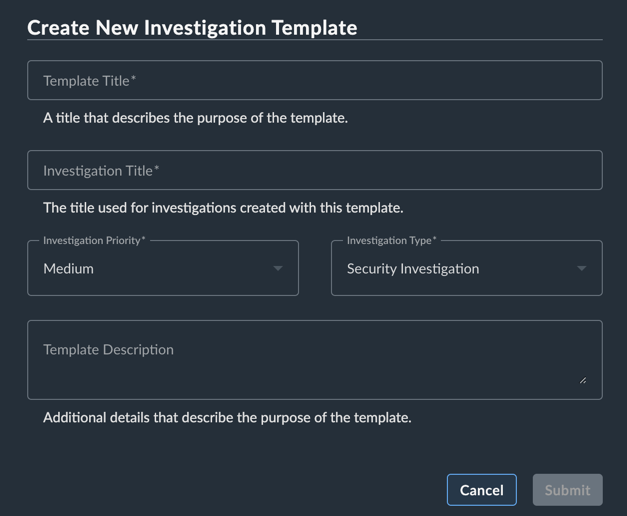Select the Security Investigation value text

[413, 268]
